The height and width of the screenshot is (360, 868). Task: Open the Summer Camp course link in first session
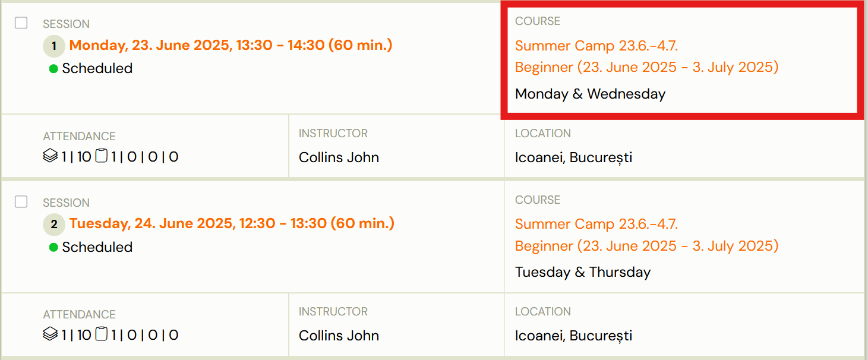pos(596,46)
